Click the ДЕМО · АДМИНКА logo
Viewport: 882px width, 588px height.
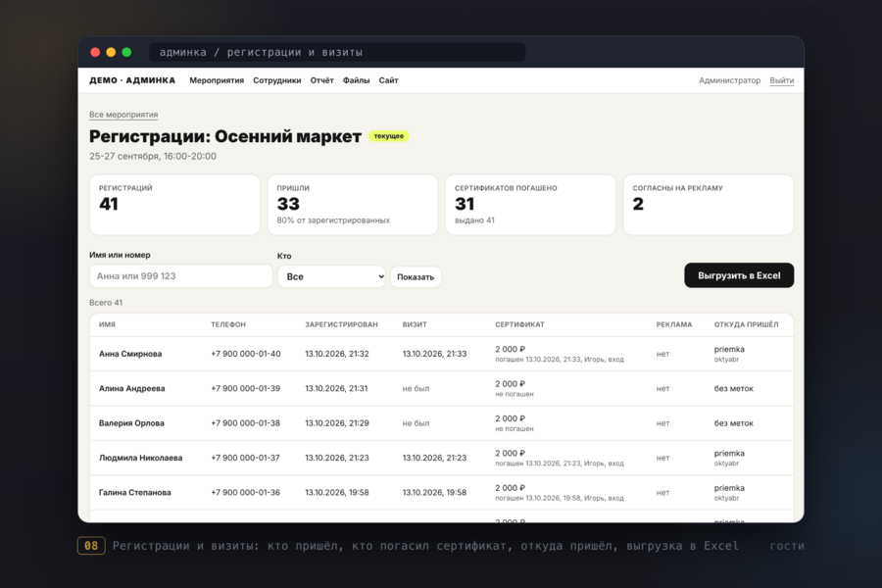click(132, 80)
